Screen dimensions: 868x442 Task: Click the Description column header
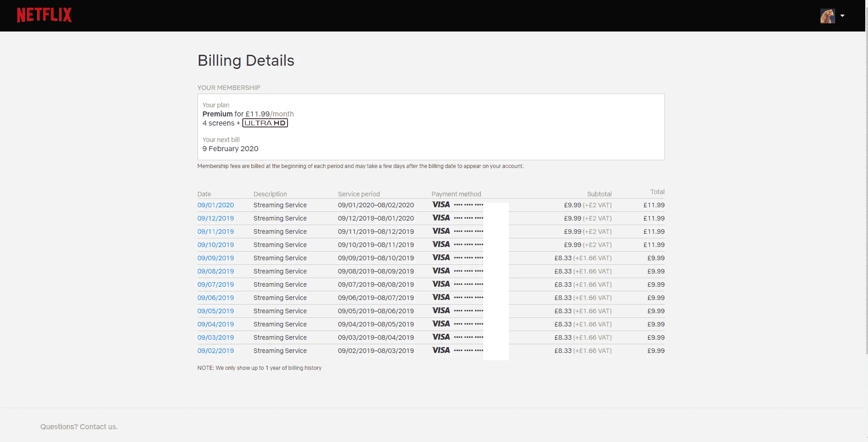(x=270, y=194)
